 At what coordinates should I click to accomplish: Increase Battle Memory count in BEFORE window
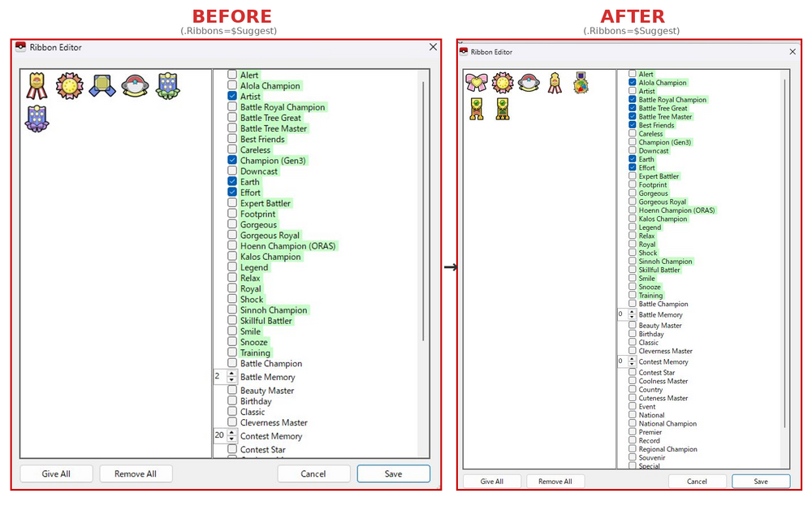click(x=232, y=374)
